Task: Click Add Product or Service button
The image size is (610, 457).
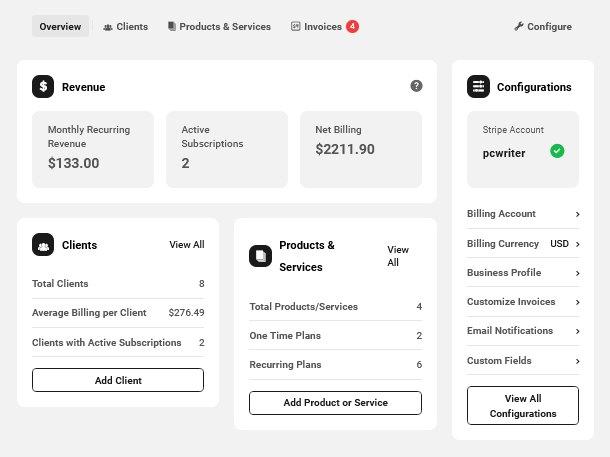Action: [x=335, y=403]
